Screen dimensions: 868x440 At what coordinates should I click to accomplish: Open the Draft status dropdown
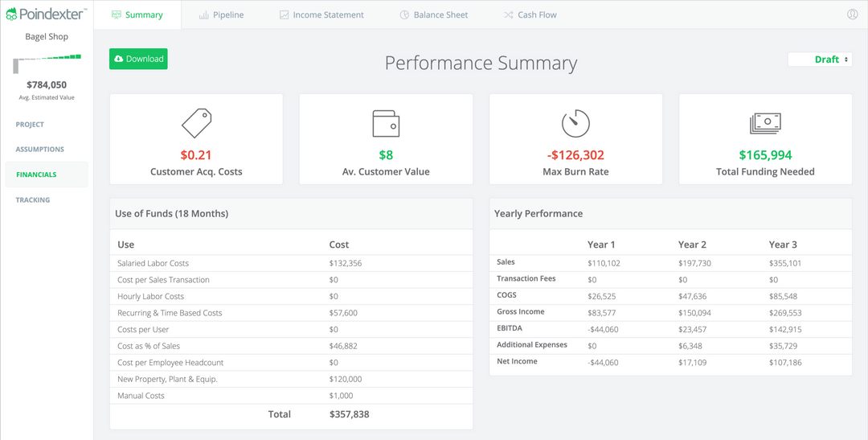[821, 60]
